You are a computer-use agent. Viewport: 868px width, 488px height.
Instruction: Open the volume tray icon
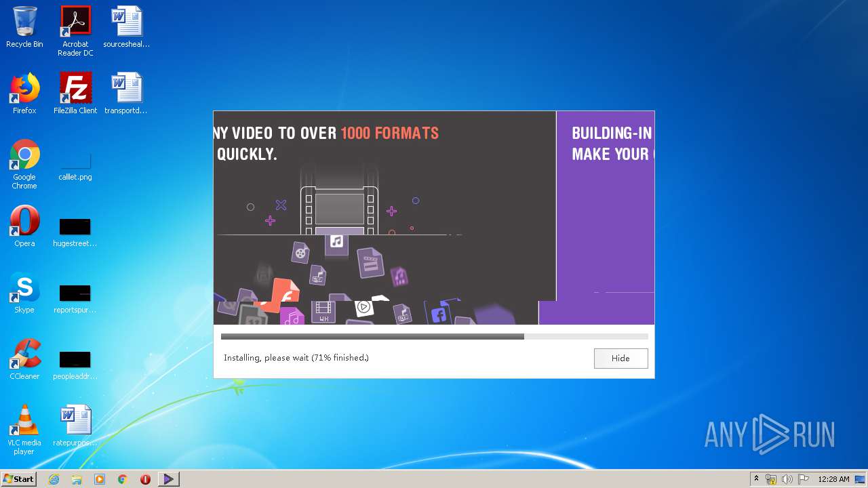(787, 479)
